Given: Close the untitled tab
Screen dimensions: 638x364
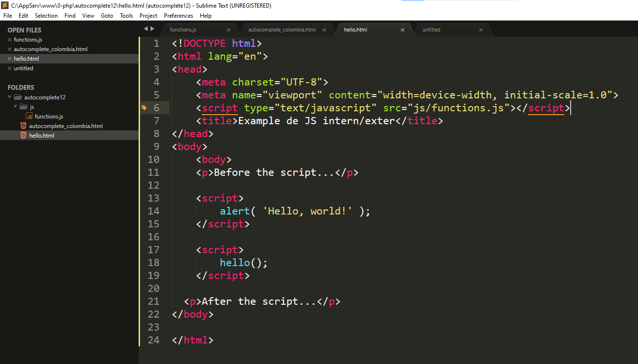Looking at the screenshot, I should pyautogui.click(x=481, y=30).
